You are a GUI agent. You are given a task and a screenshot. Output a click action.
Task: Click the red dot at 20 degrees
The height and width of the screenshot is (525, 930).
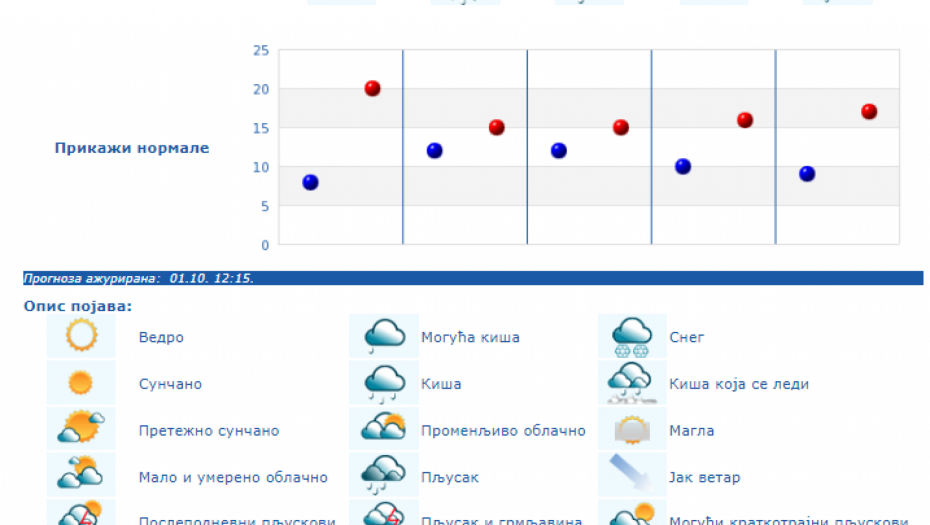(372, 88)
